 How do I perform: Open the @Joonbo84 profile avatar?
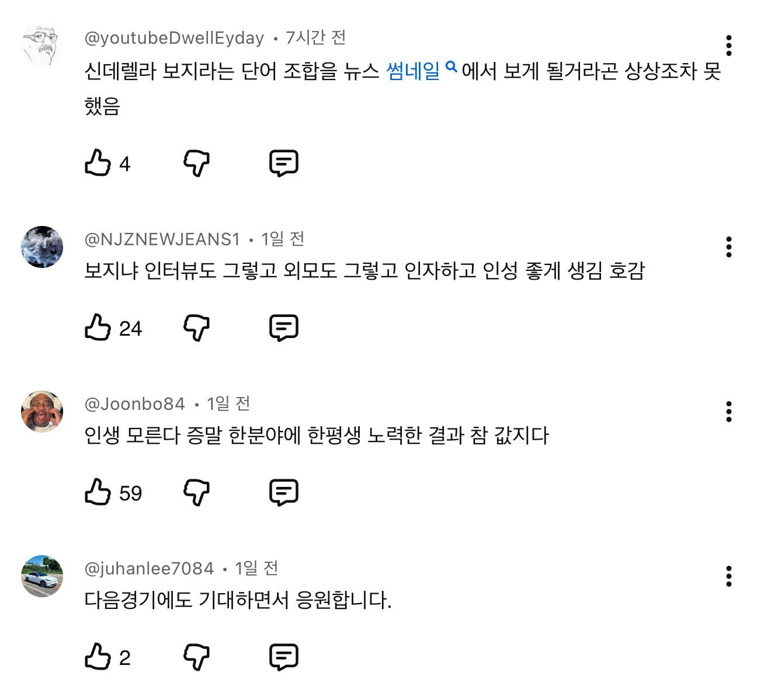[42, 412]
